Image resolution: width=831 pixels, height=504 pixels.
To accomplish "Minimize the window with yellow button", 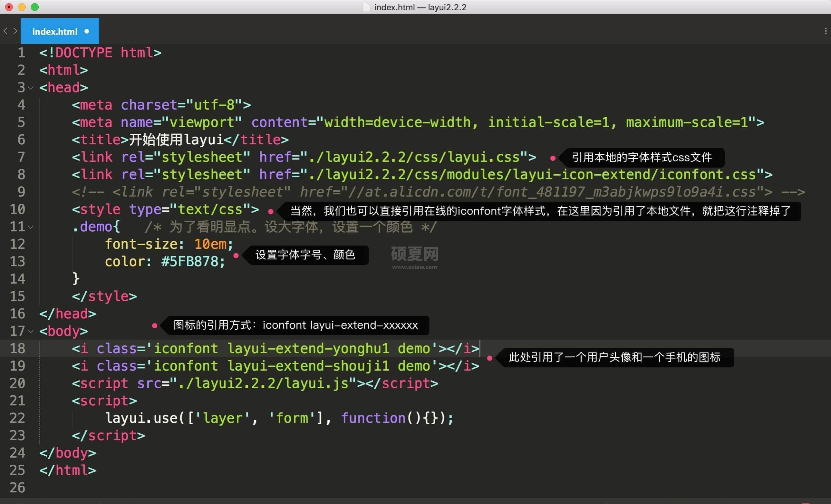I will 22,7.
